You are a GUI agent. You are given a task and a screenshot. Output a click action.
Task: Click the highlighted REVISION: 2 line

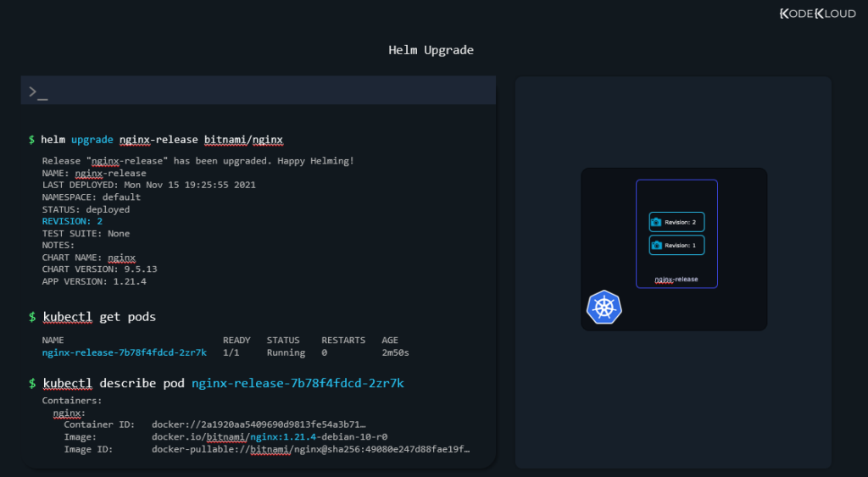[x=72, y=221]
